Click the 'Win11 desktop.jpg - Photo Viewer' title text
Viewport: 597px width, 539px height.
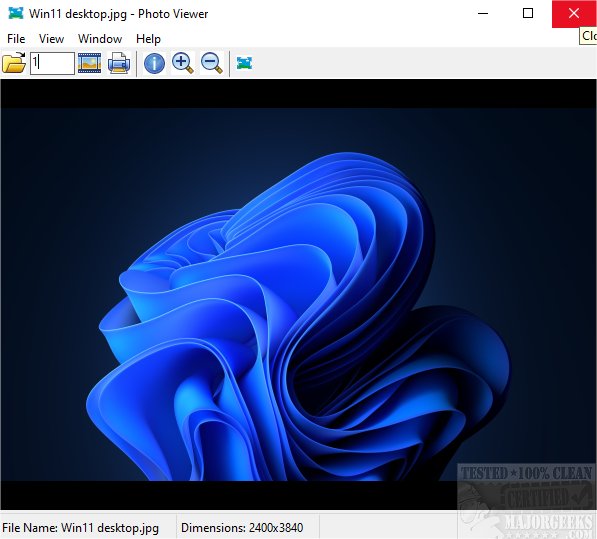[x=118, y=14]
